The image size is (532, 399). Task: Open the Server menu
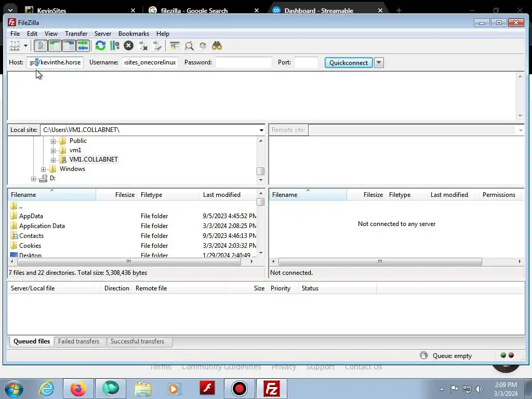pyautogui.click(x=103, y=34)
